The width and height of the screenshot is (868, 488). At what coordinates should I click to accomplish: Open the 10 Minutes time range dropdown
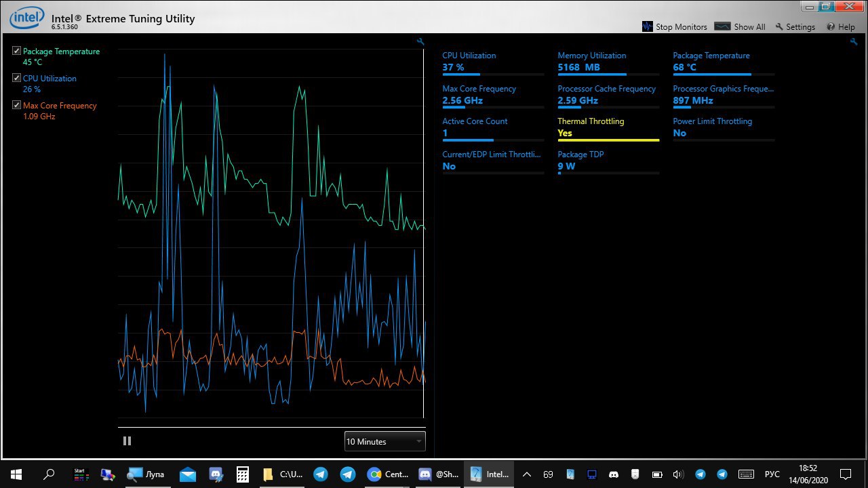384,441
